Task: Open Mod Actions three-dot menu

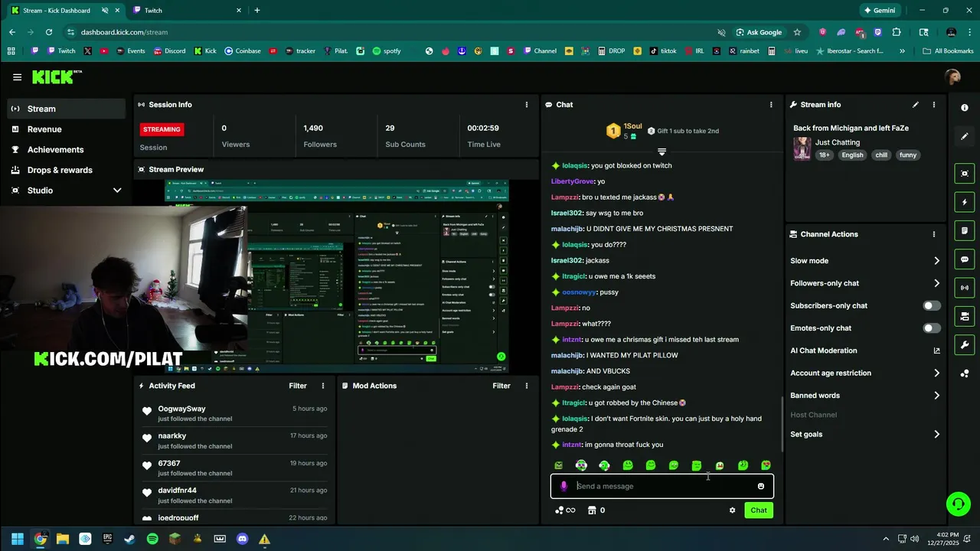Action: pyautogui.click(x=526, y=386)
